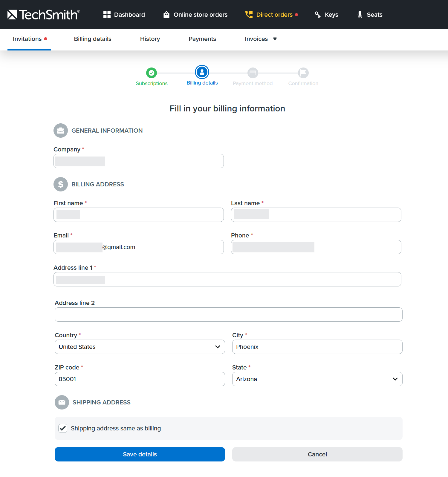This screenshot has height=477, width=448.
Task: Focus the ZIP code field showing 85001
Action: click(140, 379)
